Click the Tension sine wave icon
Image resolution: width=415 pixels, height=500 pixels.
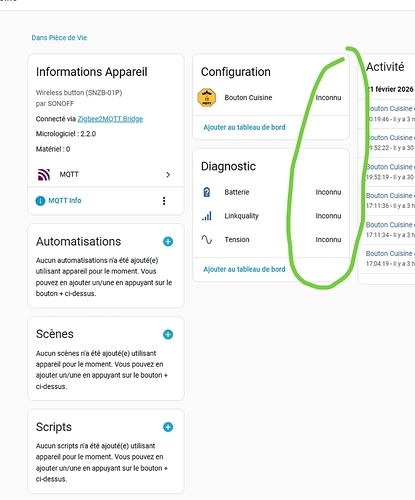click(207, 240)
